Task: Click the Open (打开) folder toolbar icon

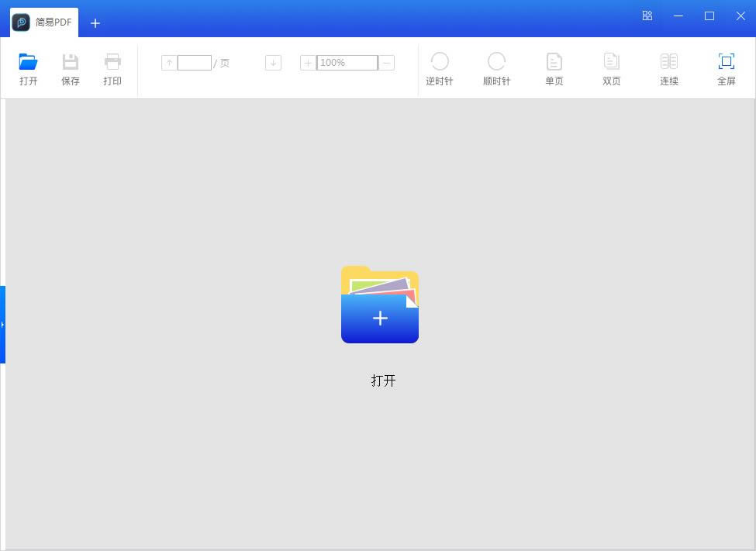Action: click(28, 62)
